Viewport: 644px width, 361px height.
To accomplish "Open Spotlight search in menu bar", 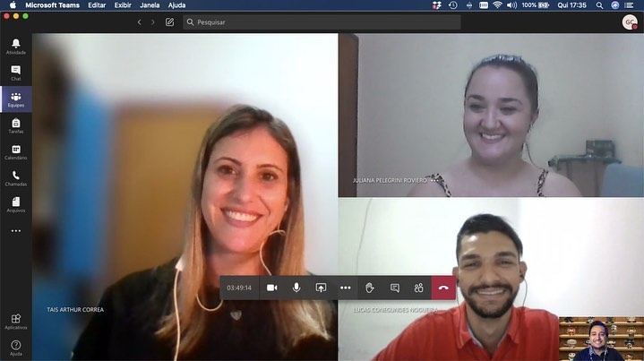I will point(599,5).
